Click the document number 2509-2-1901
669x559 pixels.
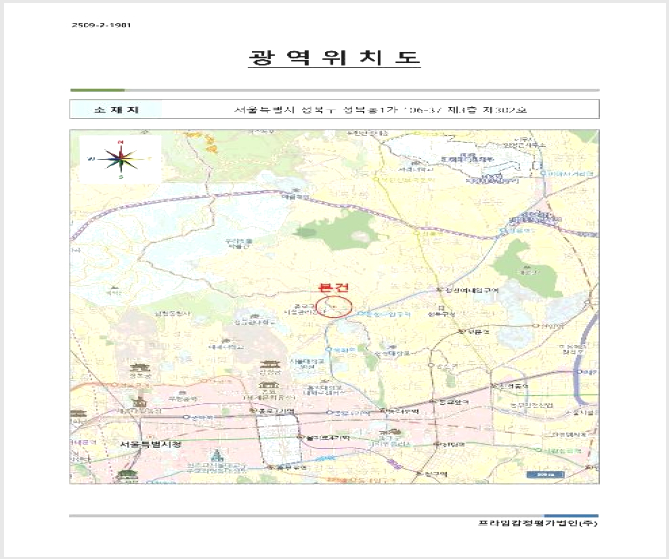click(101, 25)
